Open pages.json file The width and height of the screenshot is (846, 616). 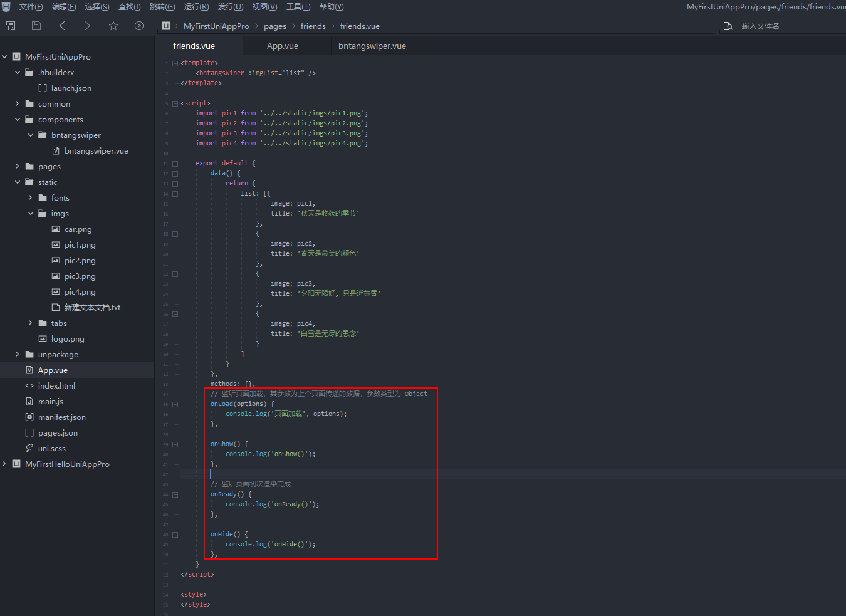point(58,433)
